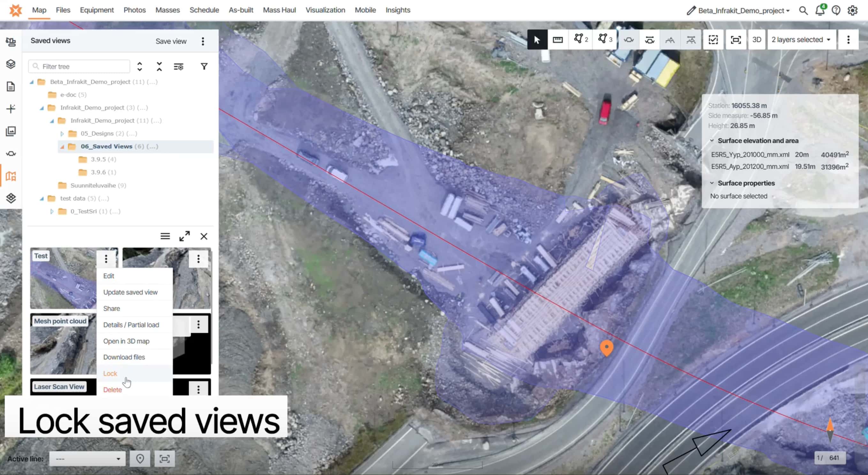
Task: Choose Download files from context menu
Action: [x=135, y=357]
